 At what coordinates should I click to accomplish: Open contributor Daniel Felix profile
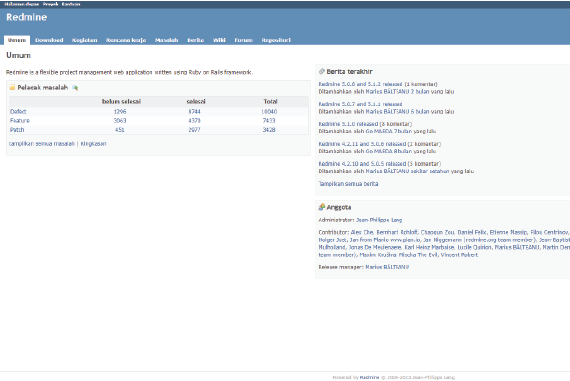[x=472, y=232]
